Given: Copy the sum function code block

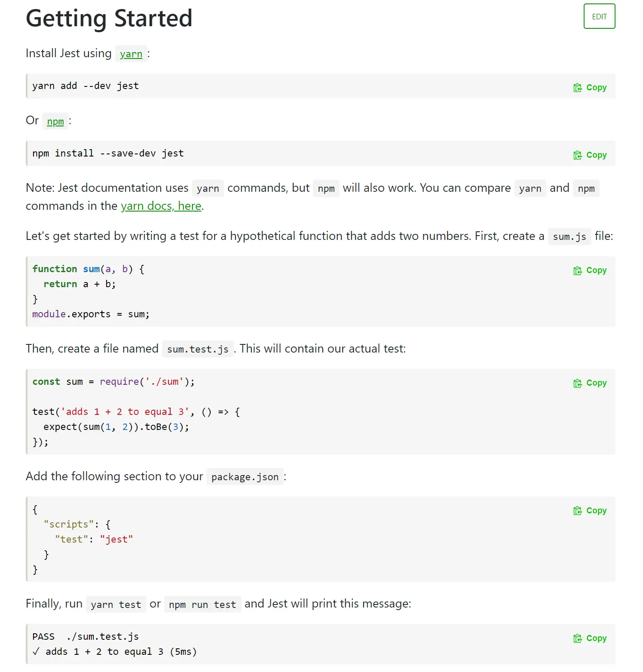Looking at the screenshot, I should coord(590,270).
